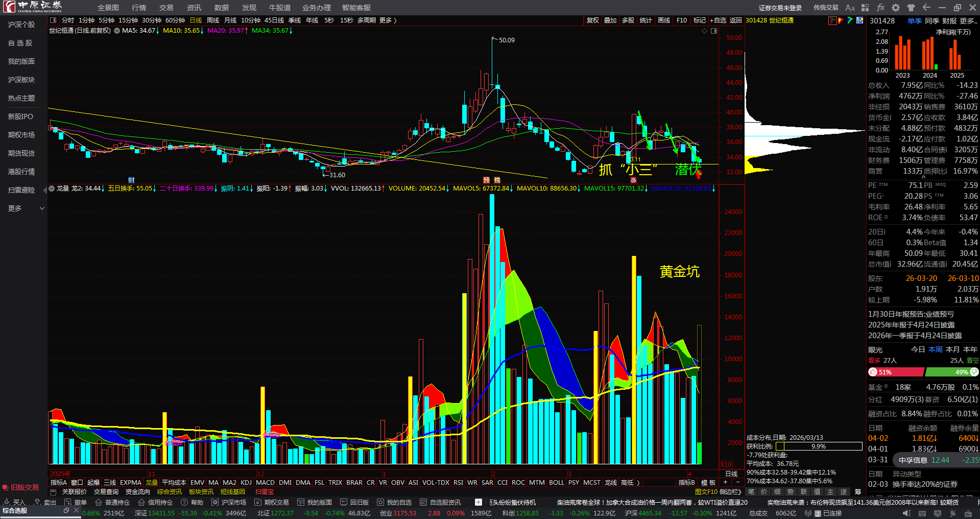Click 返回 button in chart toolbar
The height and width of the screenshot is (519, 980).
pos(736,20)
